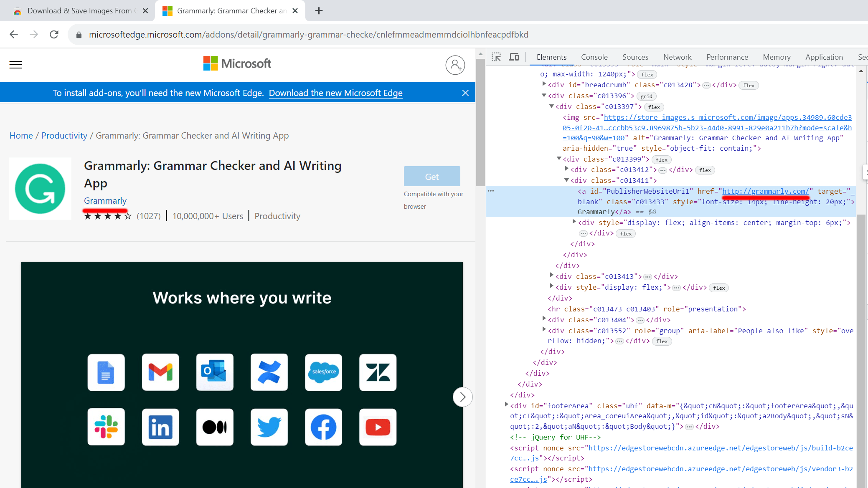Screen dimensions: 868x488
Task: Click Download the new Microsoft Edge link
Action: click(335, 93)
